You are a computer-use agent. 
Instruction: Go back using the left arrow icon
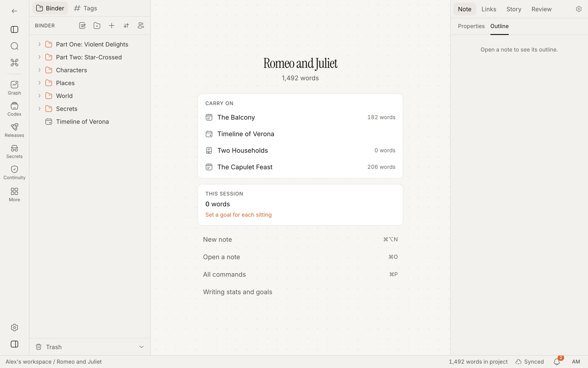click(14, 11)
